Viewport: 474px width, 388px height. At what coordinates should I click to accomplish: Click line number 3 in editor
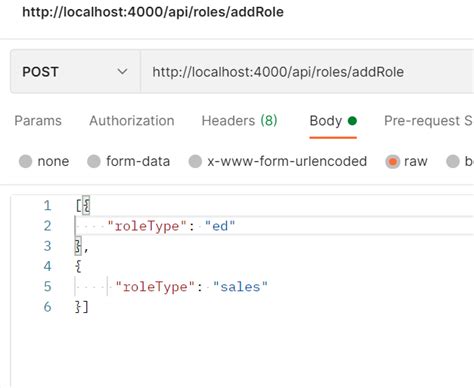(47, 246)
